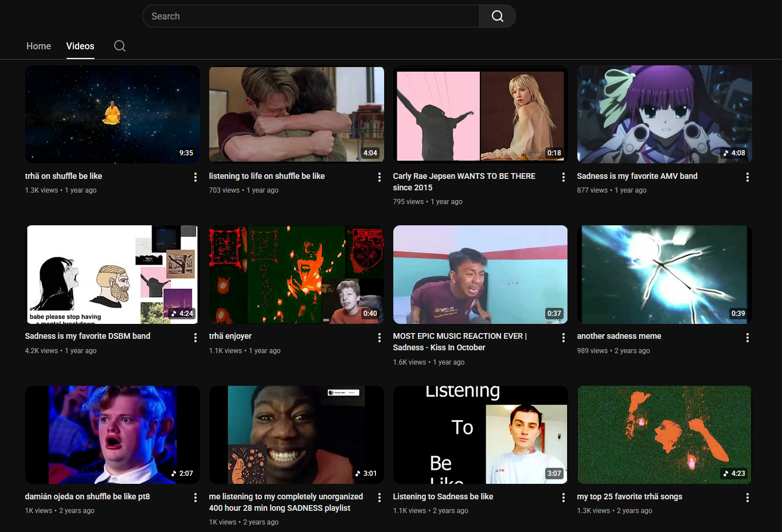Click '1.6K views • 1 year ago' metadata

click(429, 362)
